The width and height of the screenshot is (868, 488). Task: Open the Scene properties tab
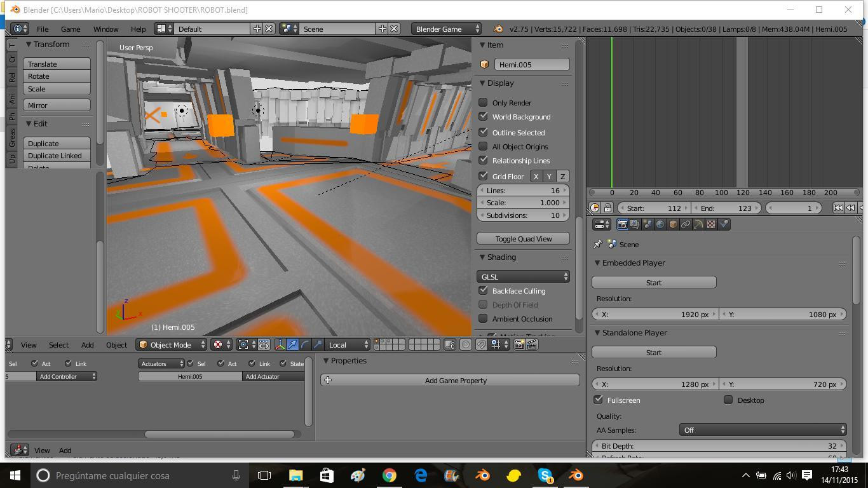(x=647, y=224)
